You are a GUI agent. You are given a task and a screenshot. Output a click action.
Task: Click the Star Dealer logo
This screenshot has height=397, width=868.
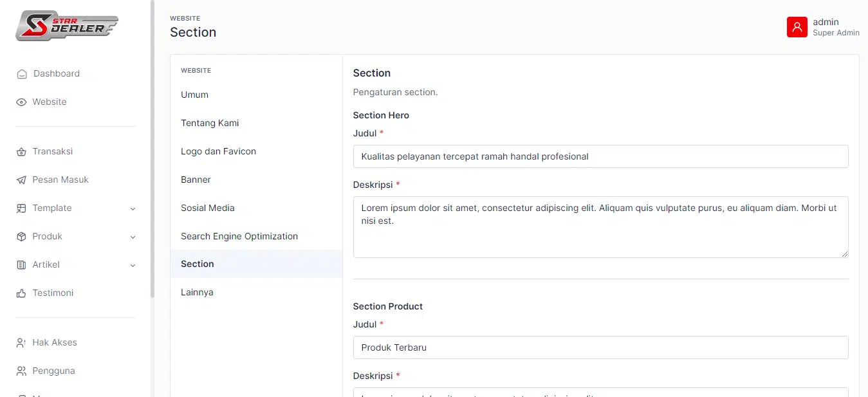67,26
